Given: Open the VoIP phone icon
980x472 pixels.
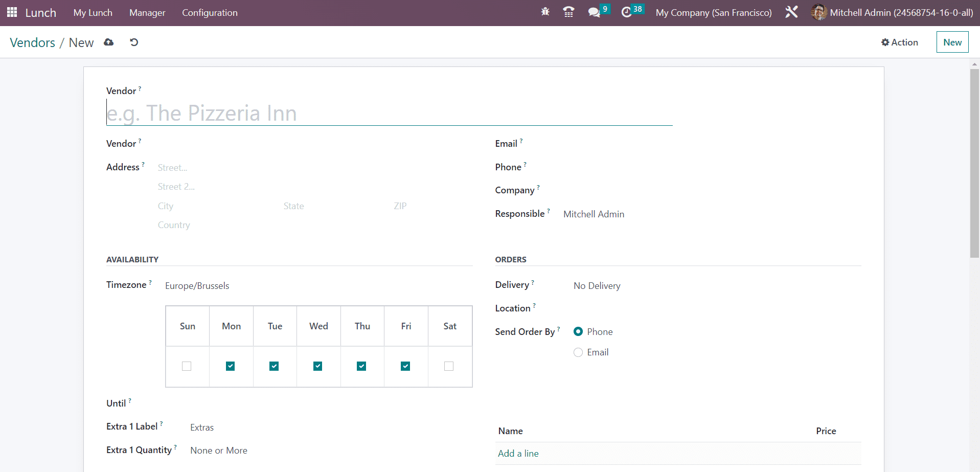Looking at the screenshot, I should click(x=568, y=12).
